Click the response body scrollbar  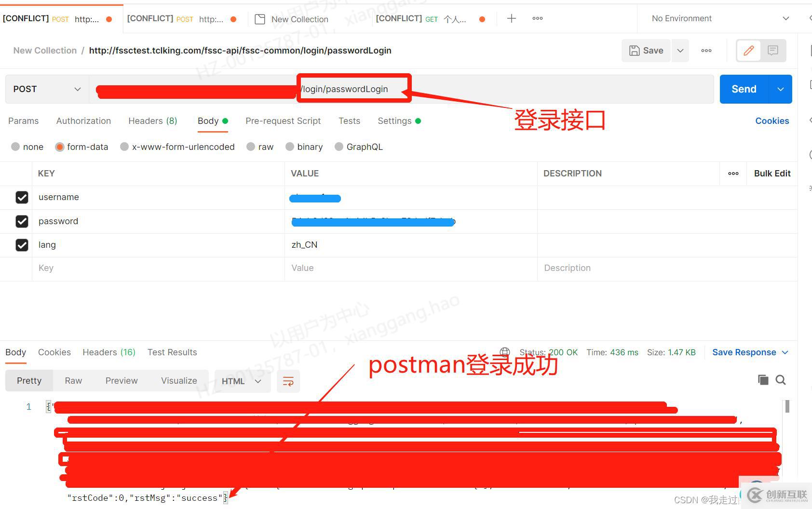787,406
